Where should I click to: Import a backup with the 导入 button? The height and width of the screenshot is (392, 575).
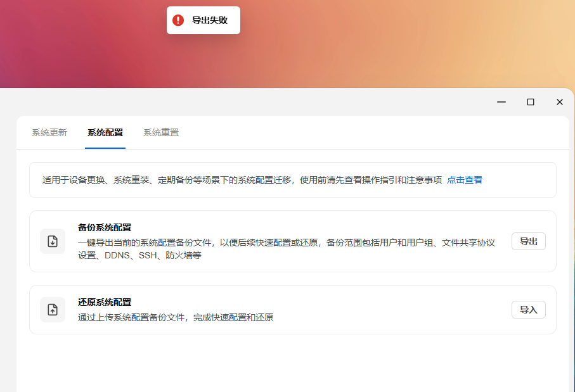tap(529, 310)
